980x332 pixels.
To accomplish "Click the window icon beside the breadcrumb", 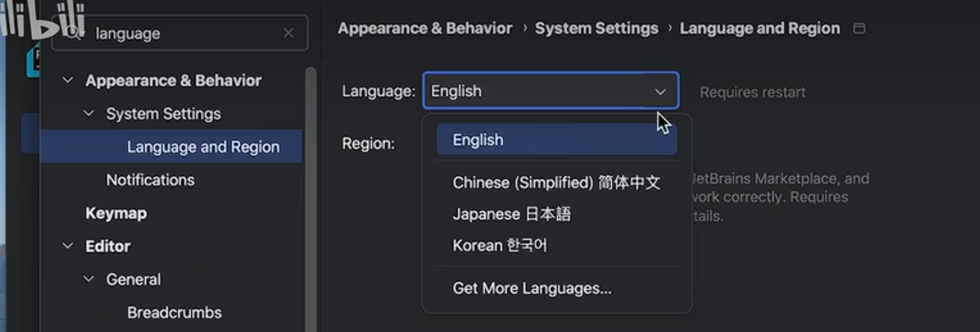I will pos(859,28).
